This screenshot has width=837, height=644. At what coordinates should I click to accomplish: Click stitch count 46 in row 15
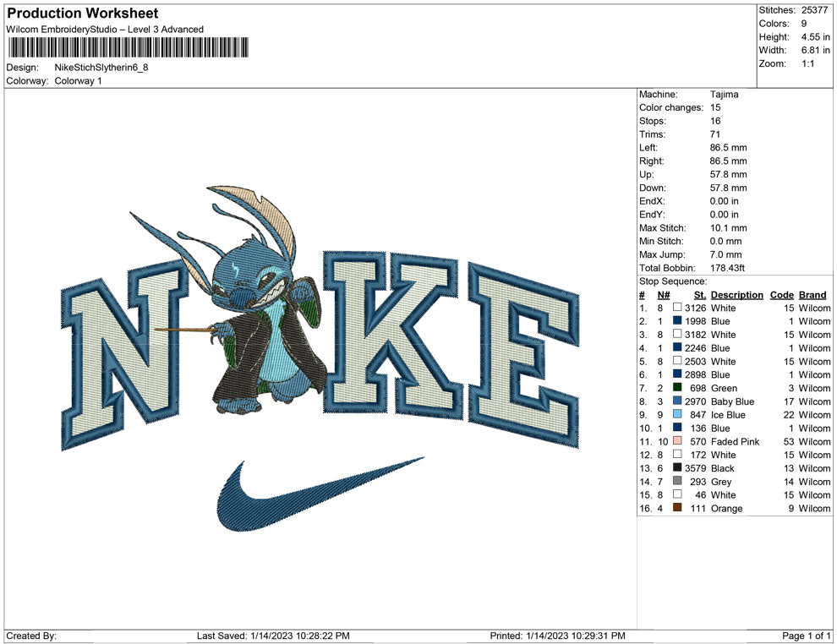click(700, 494)
